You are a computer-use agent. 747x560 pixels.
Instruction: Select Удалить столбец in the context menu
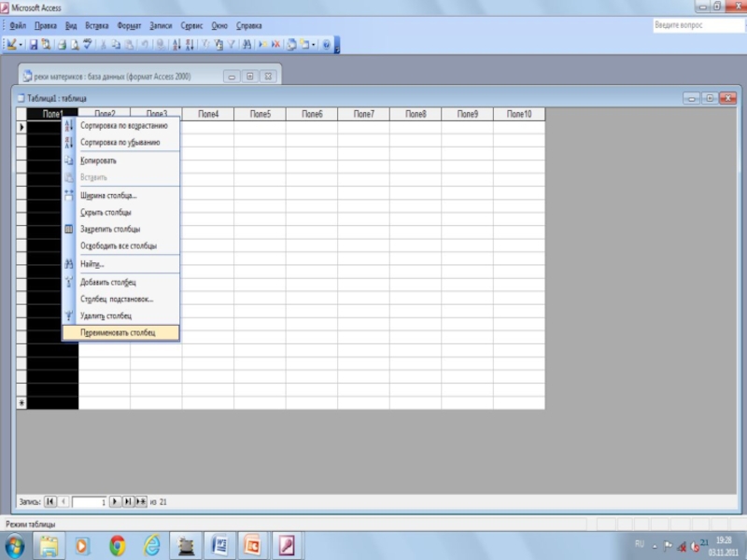click(x=106, y=316)
